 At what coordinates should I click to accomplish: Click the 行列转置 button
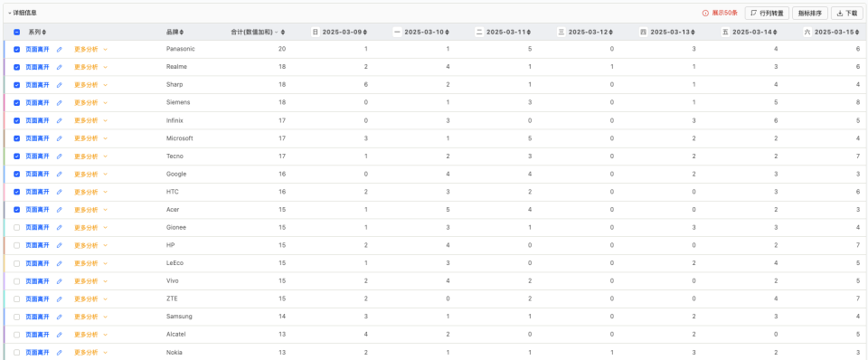coord(767,13)
